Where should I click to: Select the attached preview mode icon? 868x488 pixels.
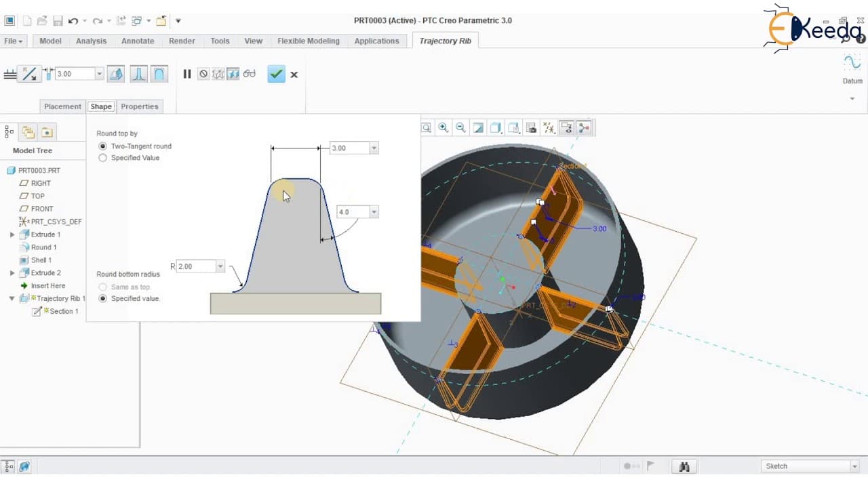click(x=233, y=74)
